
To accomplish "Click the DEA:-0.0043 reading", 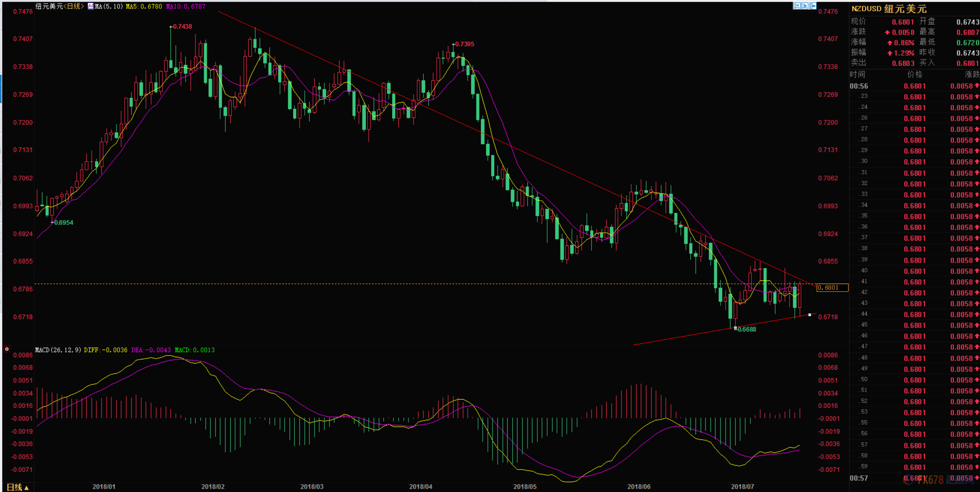I will pos(151,350).
